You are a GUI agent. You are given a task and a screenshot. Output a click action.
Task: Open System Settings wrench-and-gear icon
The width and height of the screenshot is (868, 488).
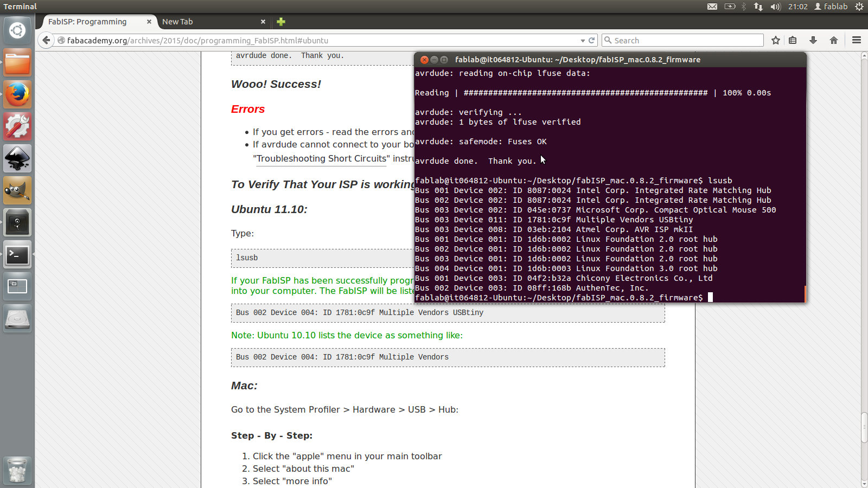point(17,126)
